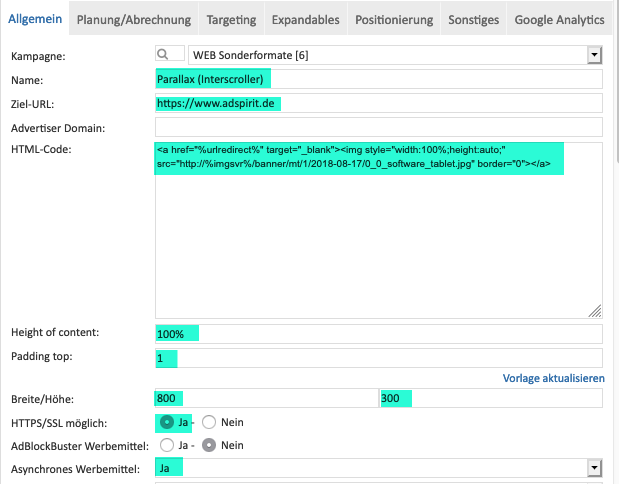Select Ja for AdBlockBuster Werbemittel
The width and height of the screenshot is (619, 485).
167,446
